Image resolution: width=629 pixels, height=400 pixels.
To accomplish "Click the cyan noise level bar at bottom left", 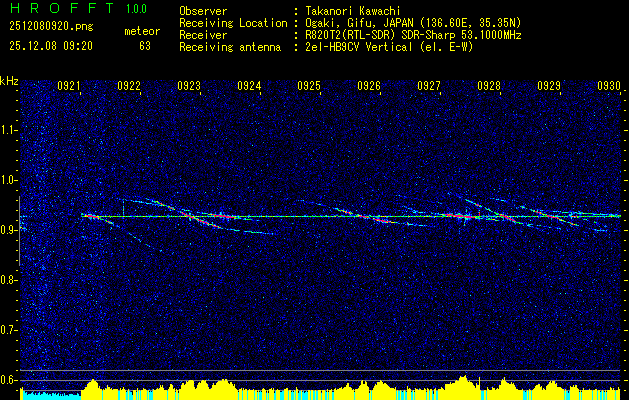I will pos(51,395).
